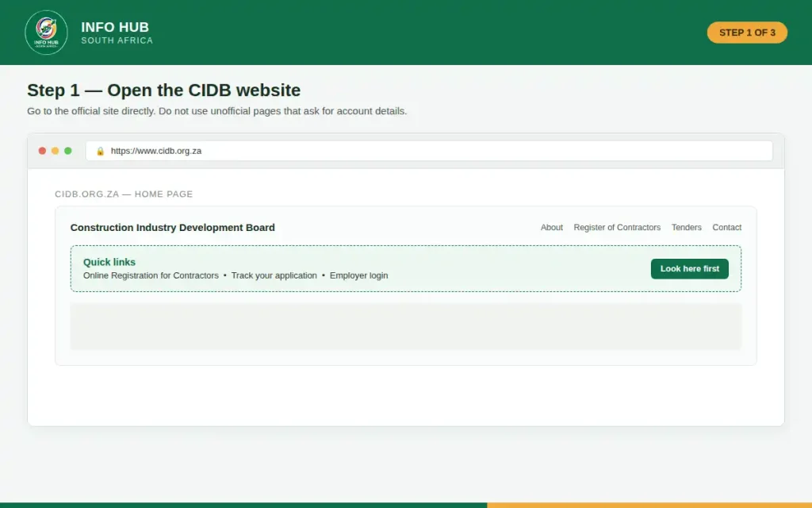Click the yellow window dot
812x508 pixels.
(55, 151)
